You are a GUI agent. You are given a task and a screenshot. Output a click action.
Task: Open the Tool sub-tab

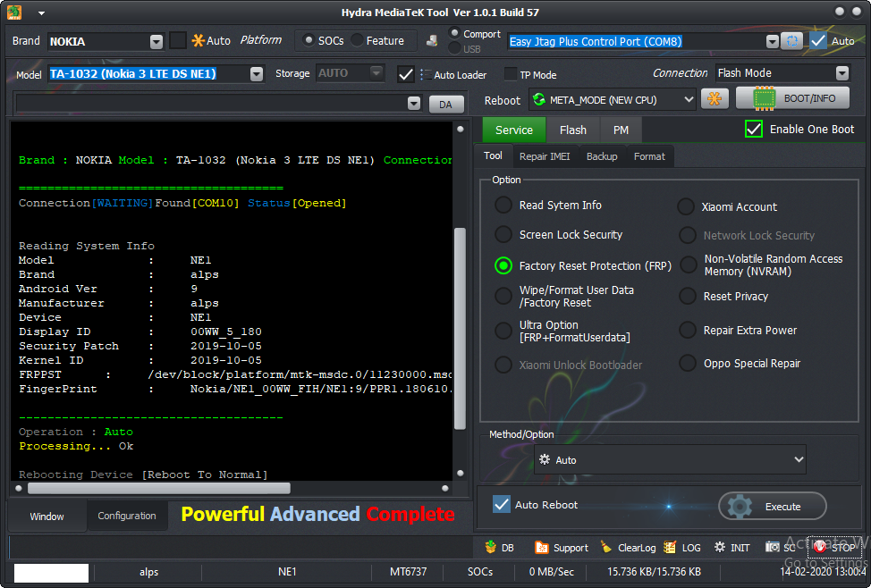493,156
